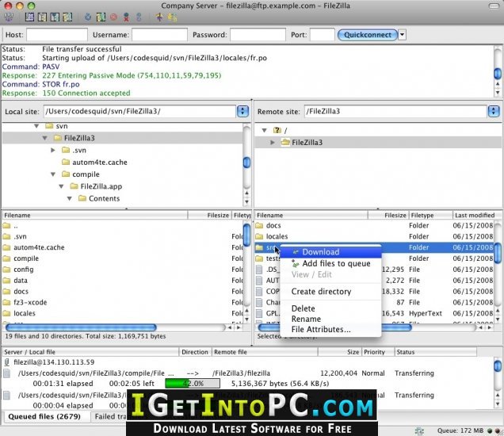
Task: Click the remote root question-mark folder icon
Action: (277, 130)
